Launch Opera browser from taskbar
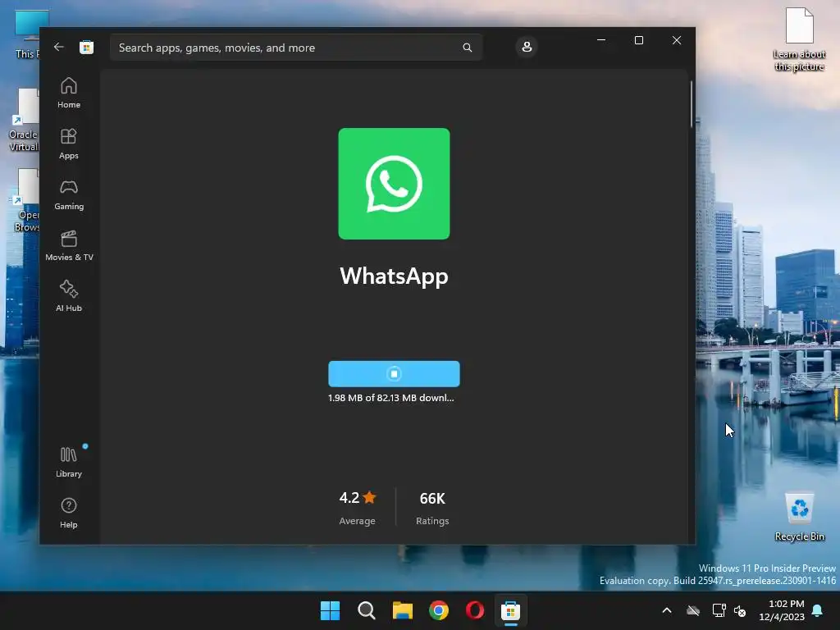Viewport: 840px width, 630px height. [x=475, y=610]
